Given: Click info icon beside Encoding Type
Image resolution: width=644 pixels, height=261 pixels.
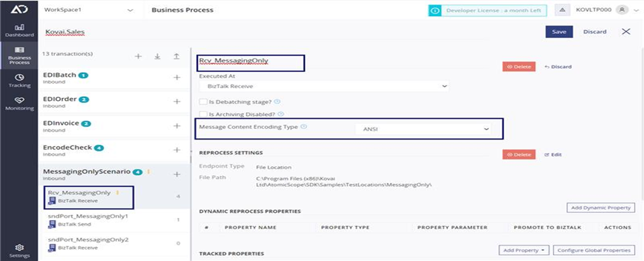Looking at the screenshot, I should (x=304, y=127).
